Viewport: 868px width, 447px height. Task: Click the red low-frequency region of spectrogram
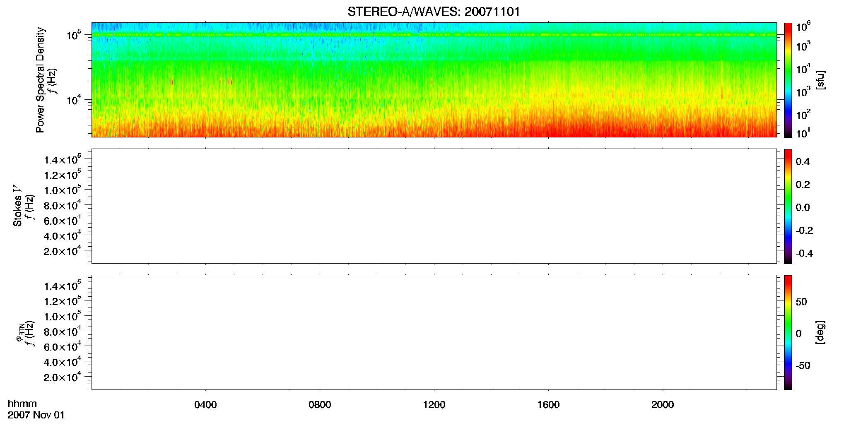434,126
